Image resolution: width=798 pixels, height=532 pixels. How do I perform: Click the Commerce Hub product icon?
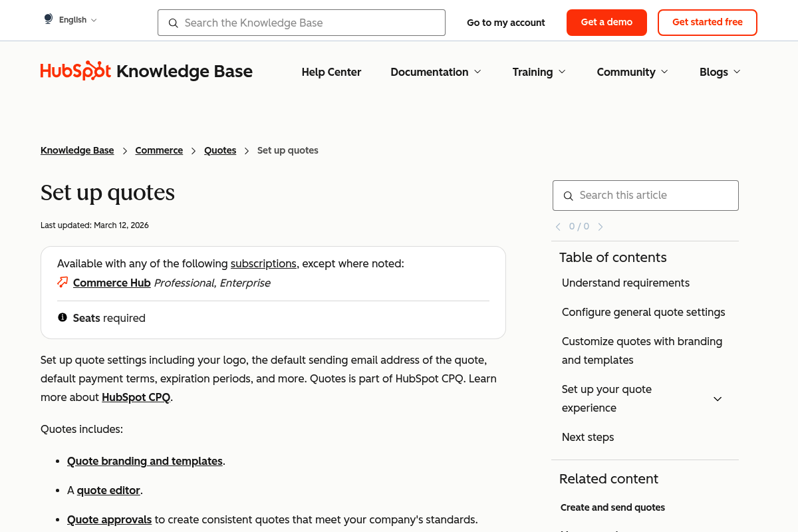[x=61, y=282]
